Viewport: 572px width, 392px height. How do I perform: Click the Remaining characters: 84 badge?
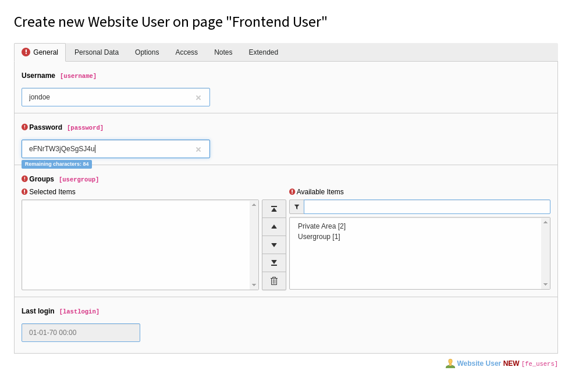tap(57, 164)
